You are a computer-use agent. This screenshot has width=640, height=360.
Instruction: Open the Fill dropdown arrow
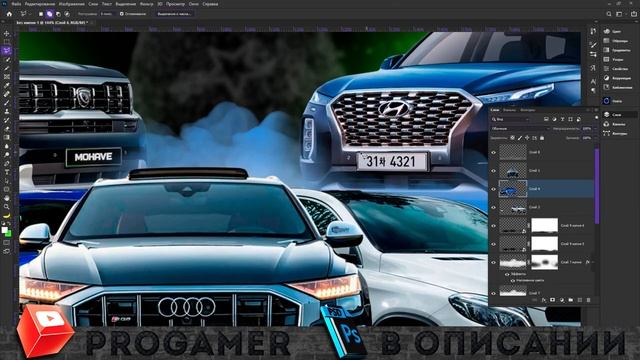(595, 138)
